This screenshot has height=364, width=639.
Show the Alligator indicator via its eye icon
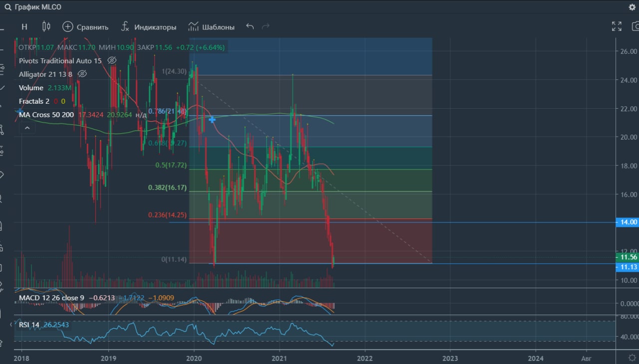tap(82, 74)
